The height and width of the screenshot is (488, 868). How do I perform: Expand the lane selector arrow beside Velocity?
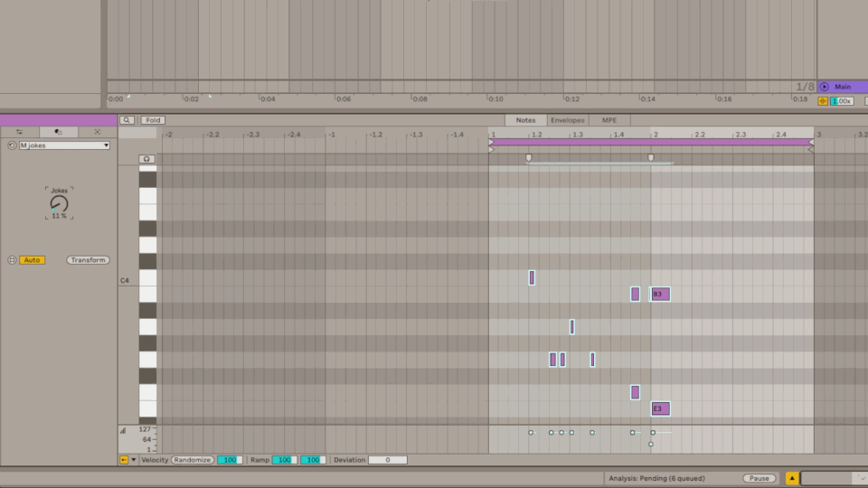click(x=134, y=460)
